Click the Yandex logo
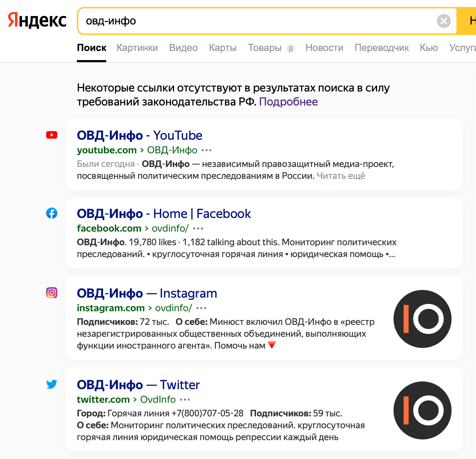 coord(37,20)
